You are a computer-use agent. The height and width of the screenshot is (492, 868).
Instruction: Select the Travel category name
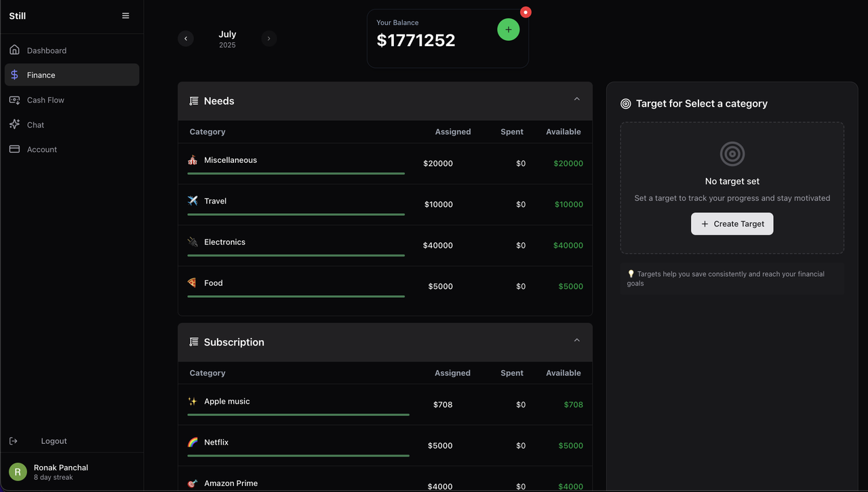point(215,201)
